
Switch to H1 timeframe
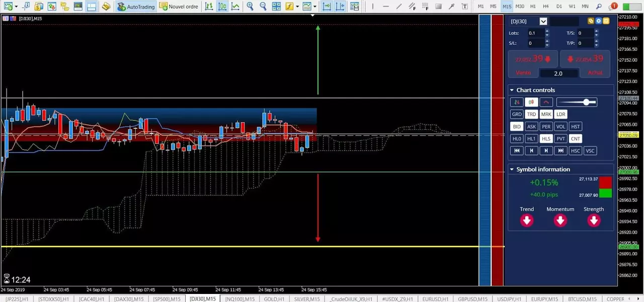pos(533,7)
